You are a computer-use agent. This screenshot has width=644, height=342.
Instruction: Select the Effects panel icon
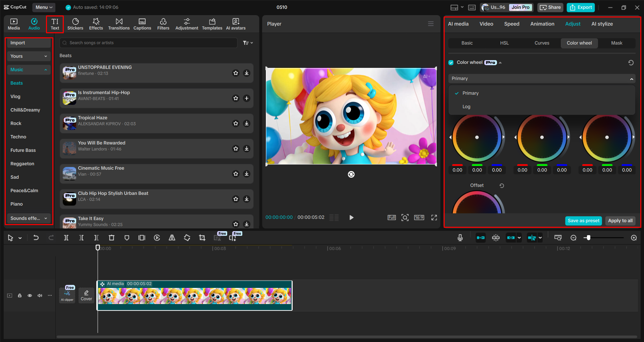pyautogui.click(x=96, y=24)
